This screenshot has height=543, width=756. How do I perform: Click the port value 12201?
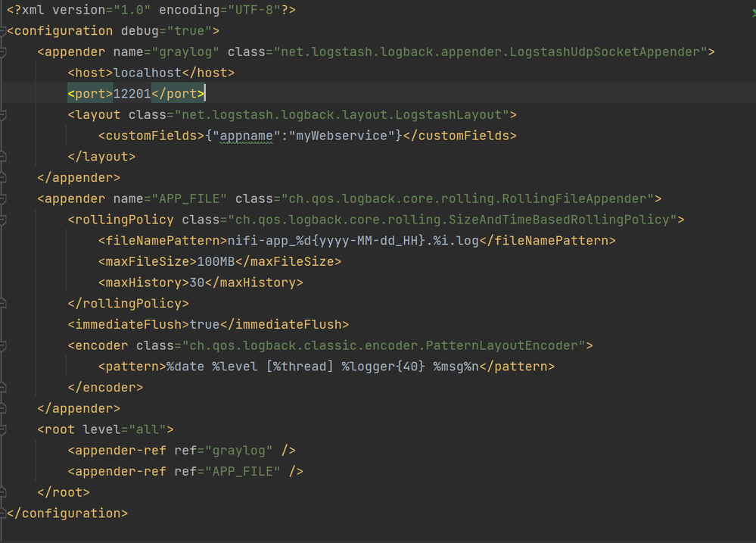(x=132, y=94)
